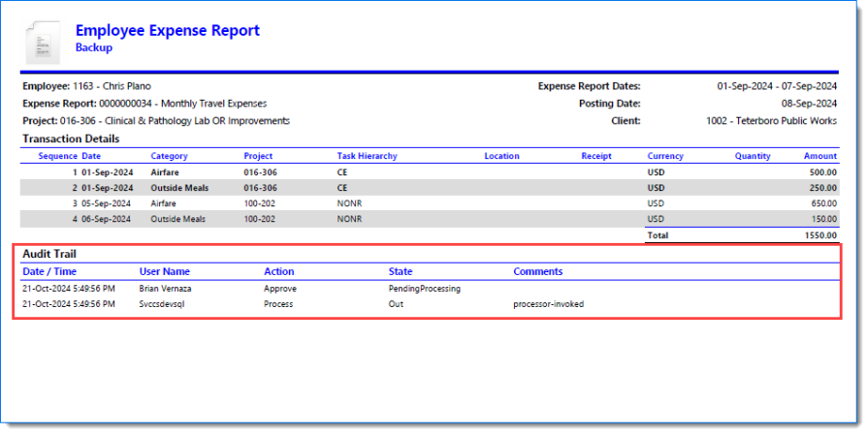Image resolution: width=868 pixels, height=434 pixels.
Task: Click the Teterboro Public Works client value
Action: point(771,121)
